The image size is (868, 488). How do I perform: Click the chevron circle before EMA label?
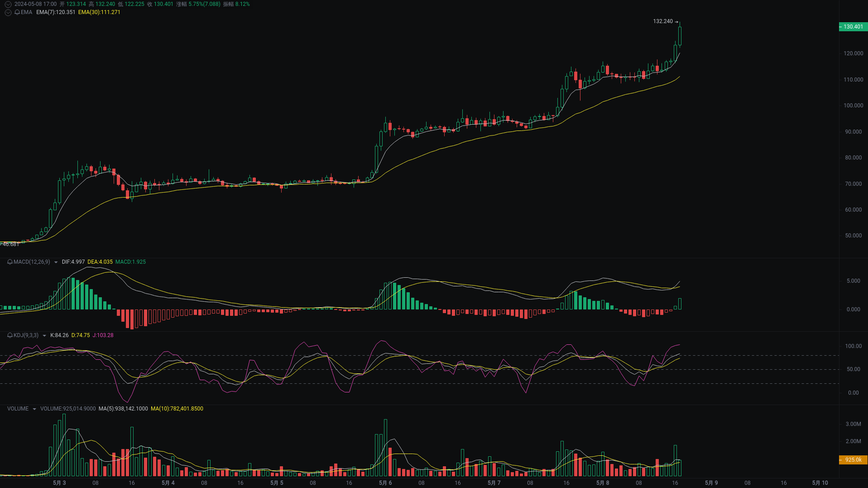[x=8, y=12]
